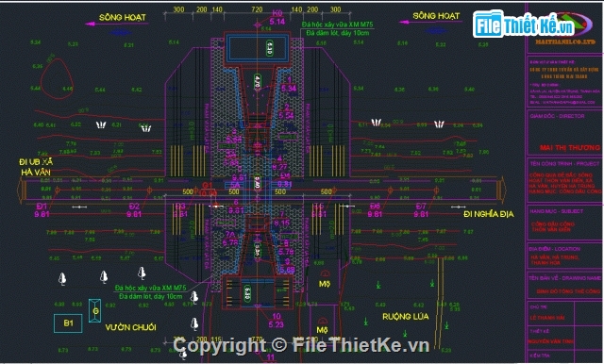Select the "Đ7 9.81" point label
Viewport: 604px width, 364px height.
421,210
